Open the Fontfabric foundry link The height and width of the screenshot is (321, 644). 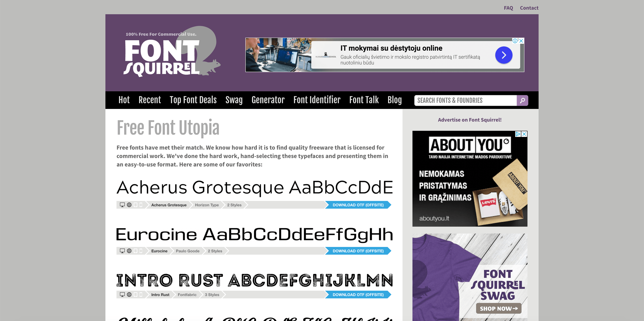click(187, 294)
